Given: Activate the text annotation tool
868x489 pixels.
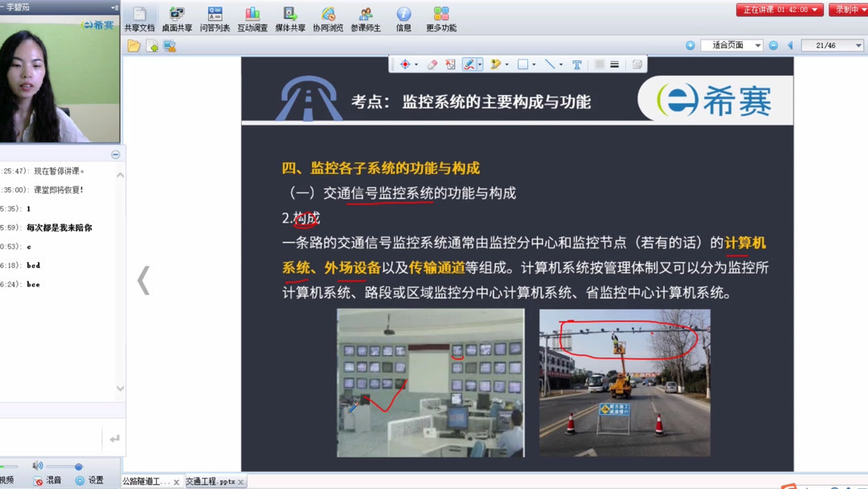Looking at the screenshot, I should (x=577, y=64).
